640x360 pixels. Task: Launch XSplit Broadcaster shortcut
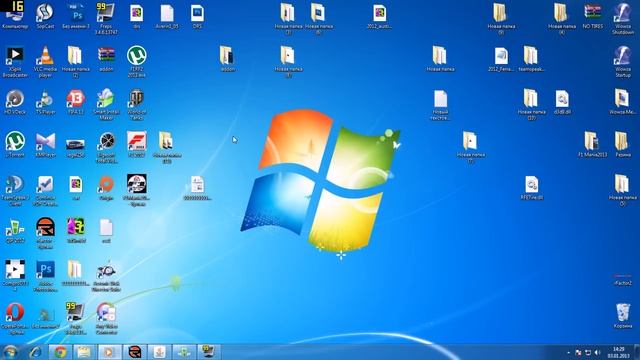pyautogui.click(x=15, y=61)
